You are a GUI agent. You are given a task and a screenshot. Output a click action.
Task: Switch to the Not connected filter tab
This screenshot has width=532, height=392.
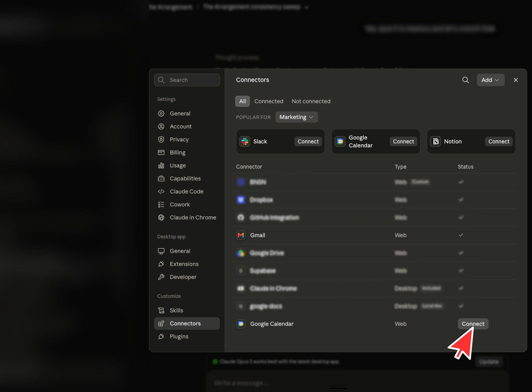coord(311,101)
